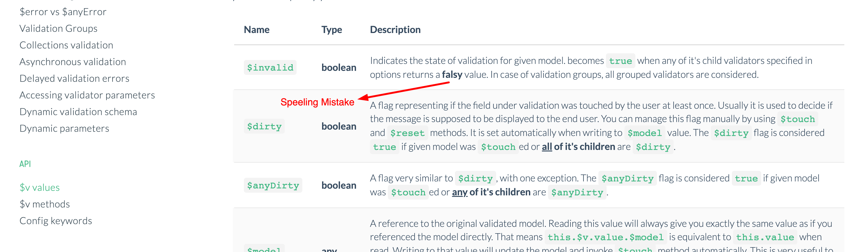Image resolution: width=868 pixels, height=252 pixels.
Task: Click the $dirty name cell
Action: click(x=264, y=126)
